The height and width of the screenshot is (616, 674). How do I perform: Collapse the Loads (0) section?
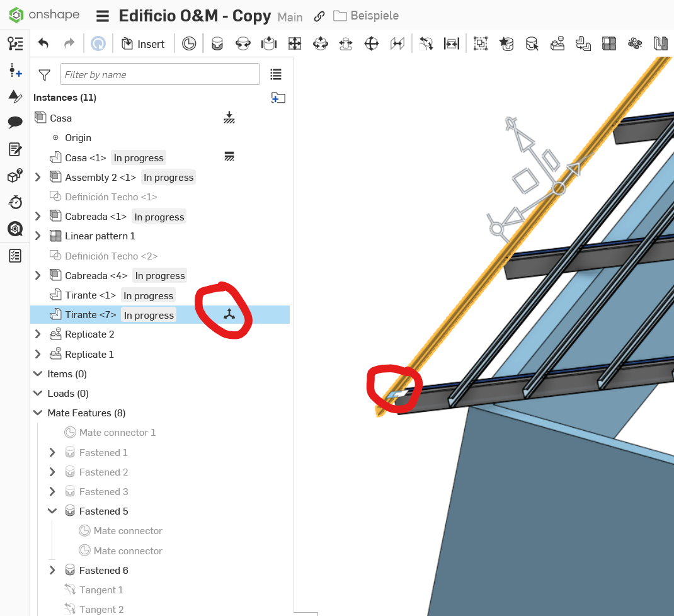click(38, 393)
